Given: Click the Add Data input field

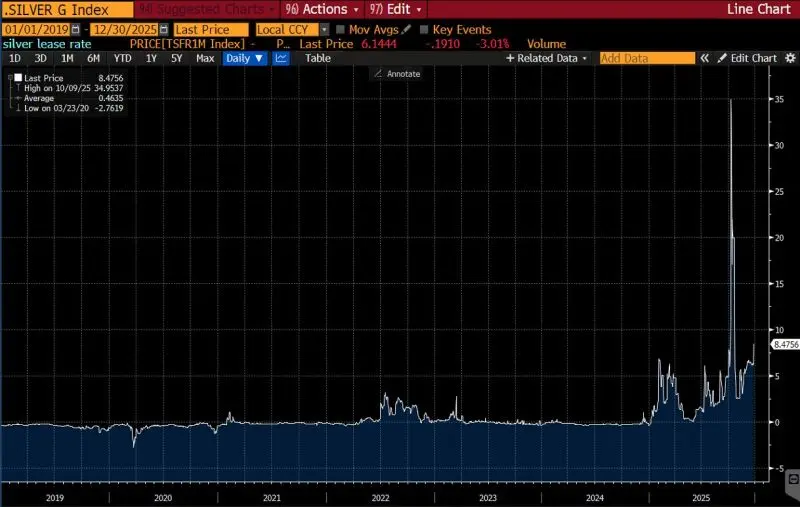Looking at the screenshot, I should (647, 58).
